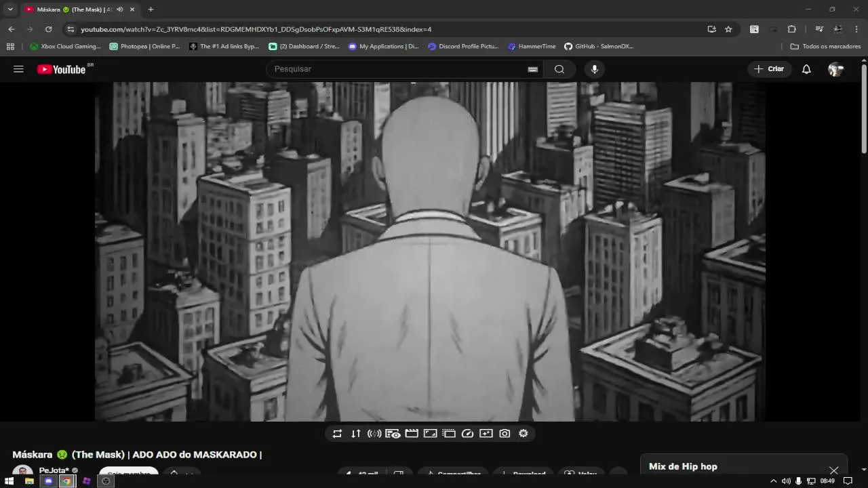Open the system volume tray icon
The image size is (868, 488).
pos(786,481)
